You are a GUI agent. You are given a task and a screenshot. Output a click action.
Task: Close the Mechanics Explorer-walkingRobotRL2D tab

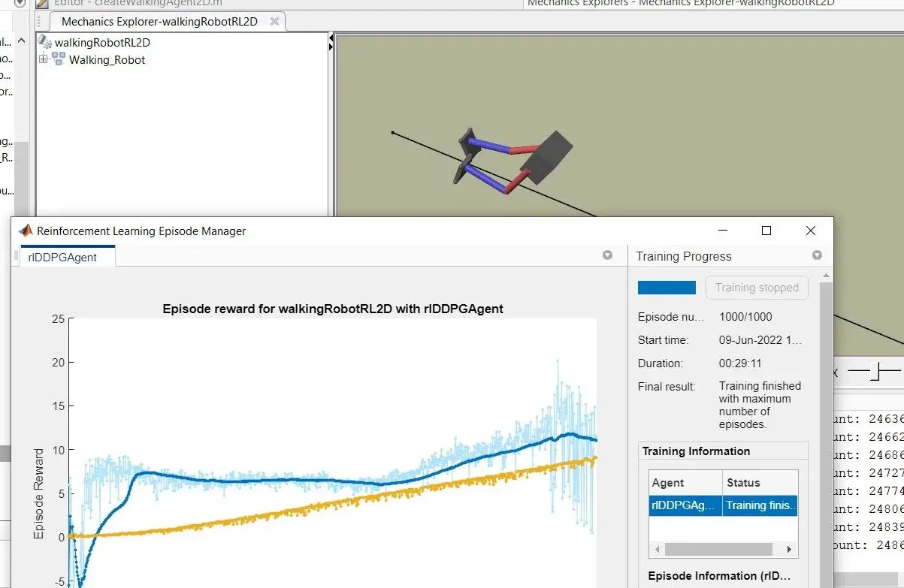point(275,22)
